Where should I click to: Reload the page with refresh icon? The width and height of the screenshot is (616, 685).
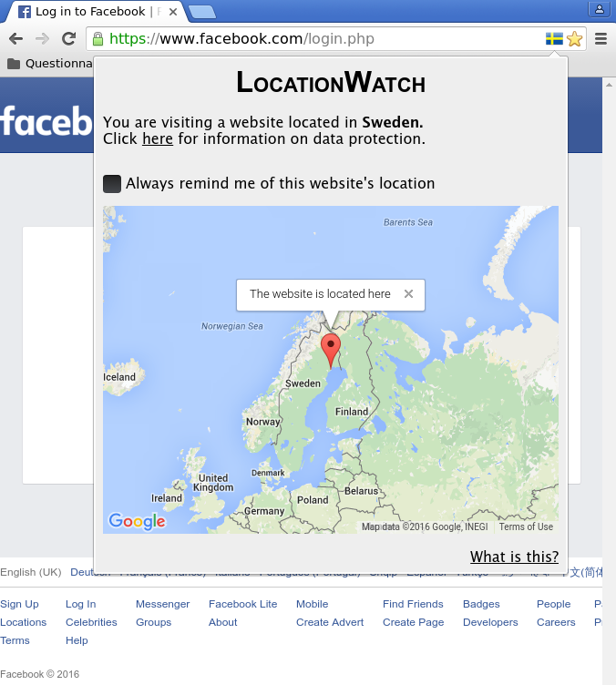(68, 39)
